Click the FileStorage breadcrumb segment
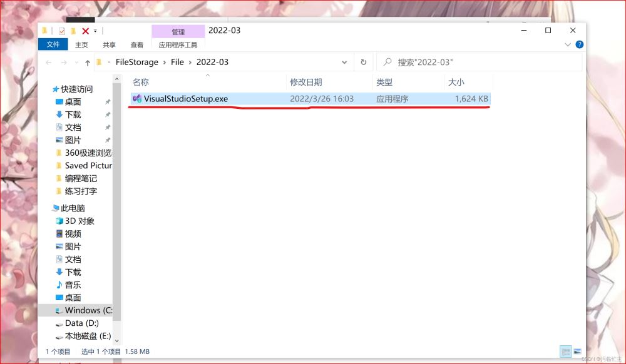This screenshot has width=626, height=364. pos(138,63)
